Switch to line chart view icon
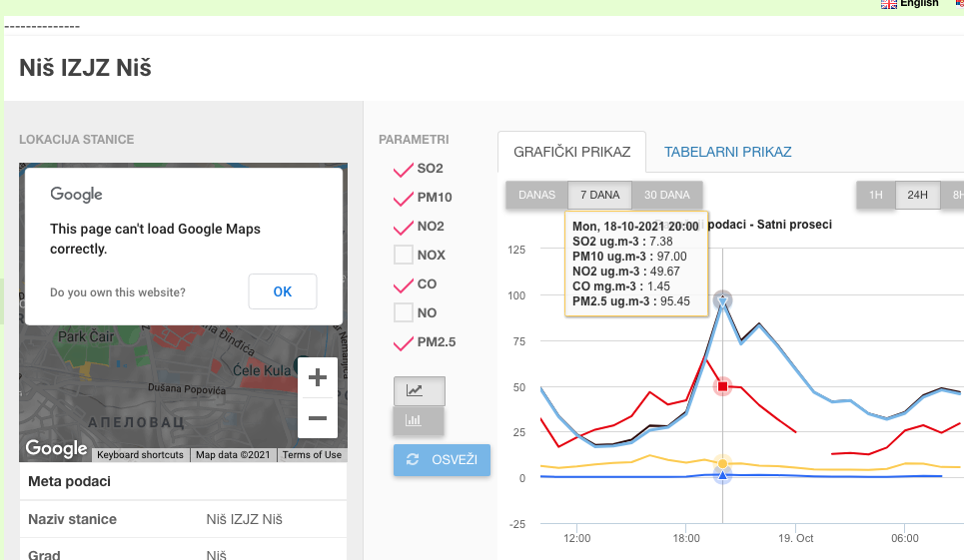The height and width of the screenshot is (560, 964). coord(419,391)
